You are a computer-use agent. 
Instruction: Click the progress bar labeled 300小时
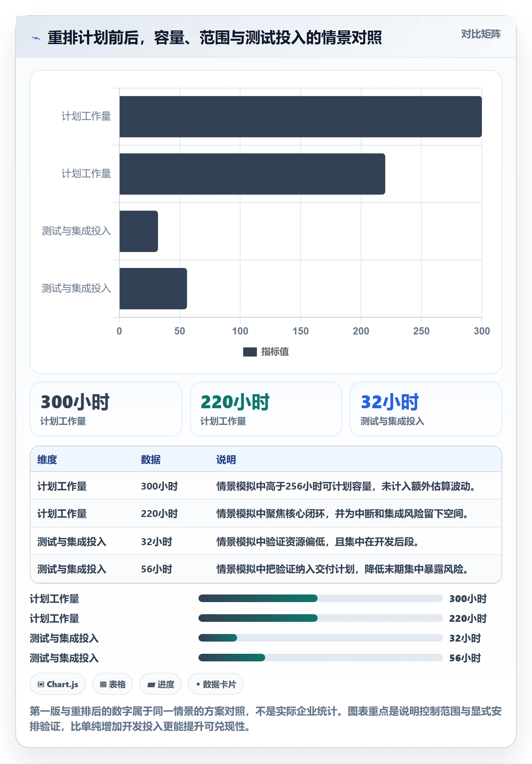pos(320,598)
